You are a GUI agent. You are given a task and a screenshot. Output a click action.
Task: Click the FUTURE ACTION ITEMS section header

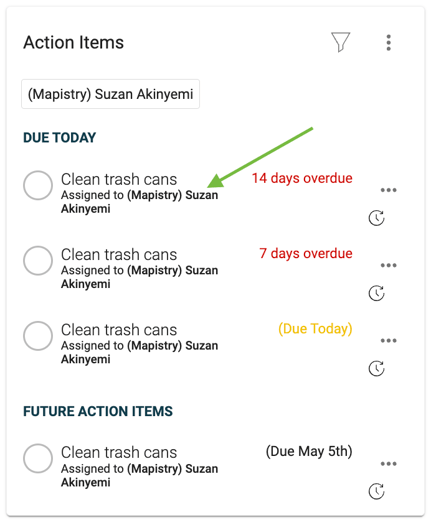(98, 411)
